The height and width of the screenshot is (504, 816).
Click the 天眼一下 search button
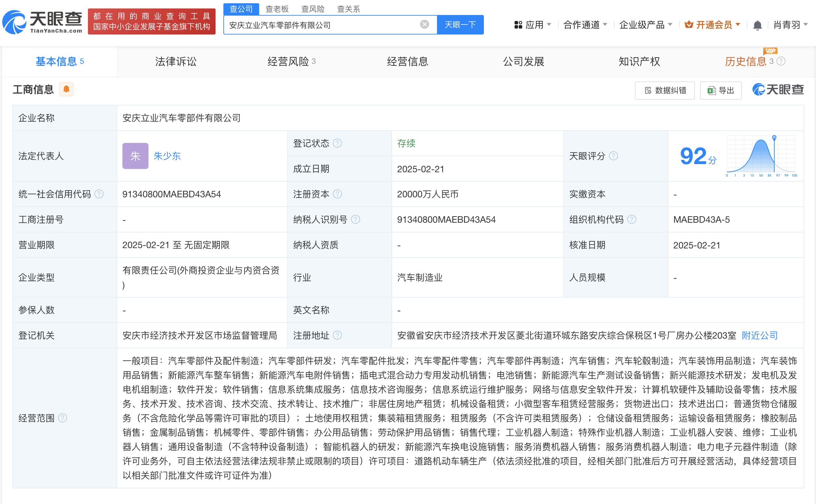coord(460,25)
